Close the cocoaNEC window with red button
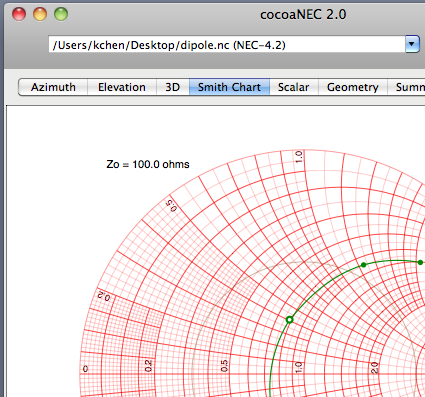The height and width of the screenshot is (397, 425). [x=19, y=14]
